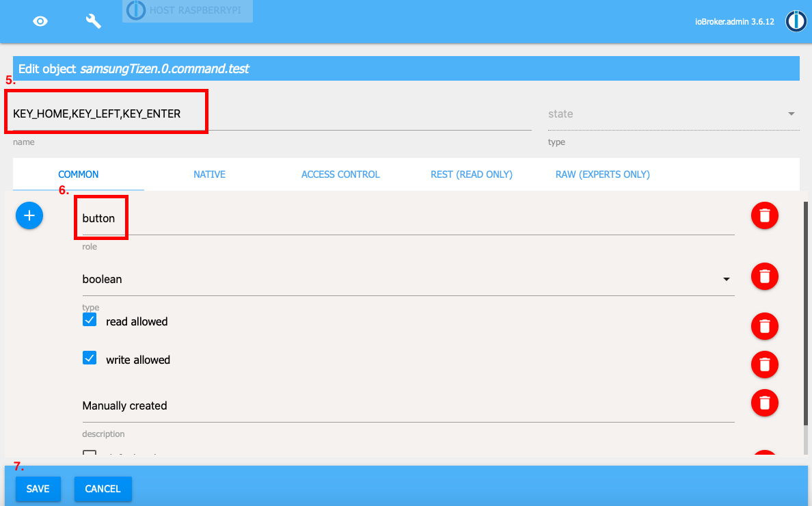Edit the Manually created description field
The width and height of the screenshot is (812, 506).
tap(408, 406)
